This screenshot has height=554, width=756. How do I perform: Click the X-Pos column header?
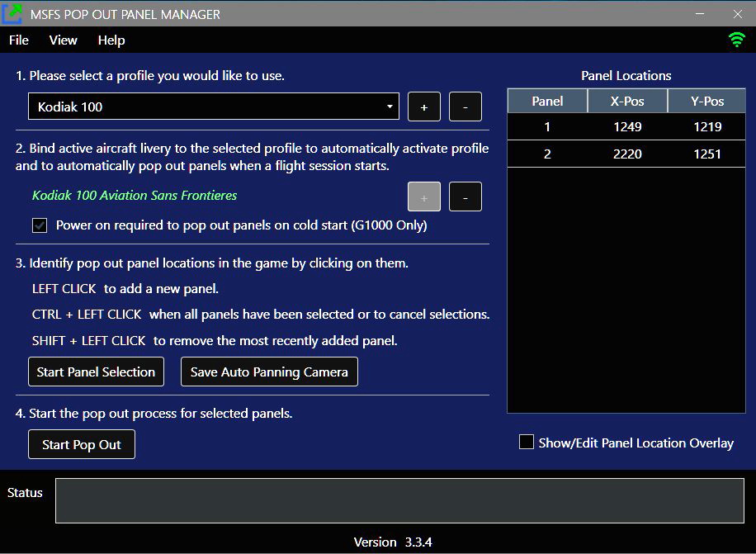(x=627, y=101)
